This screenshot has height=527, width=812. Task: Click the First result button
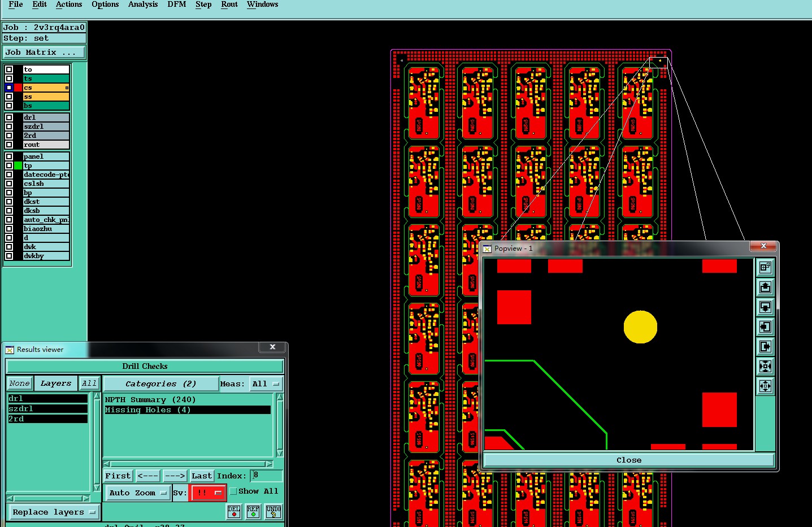point(118,476)
